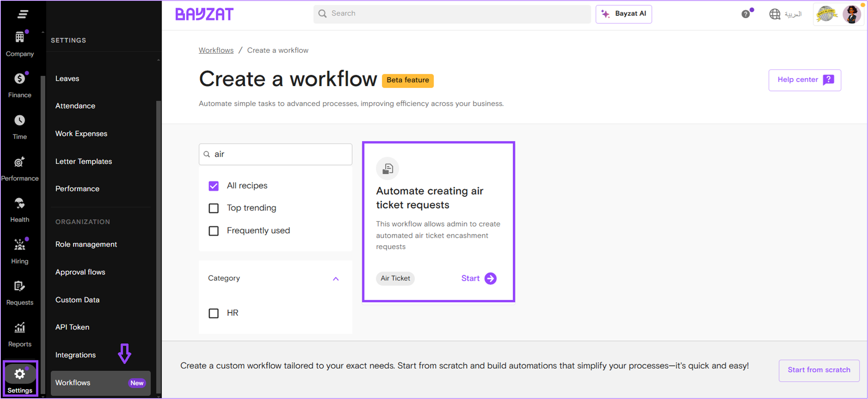Uncheck the All recipes checkbox
Screen dimensions: 868x399
(x=214, y=186)
